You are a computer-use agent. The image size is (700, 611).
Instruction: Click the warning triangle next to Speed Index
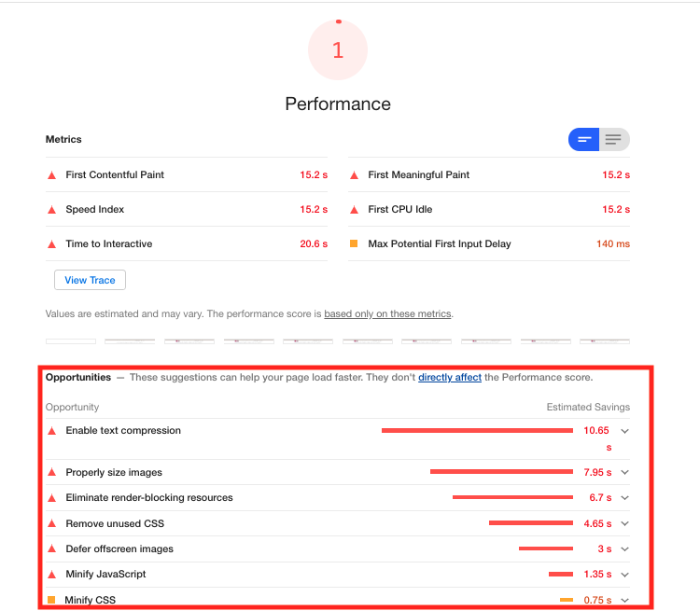pos(52,210)
